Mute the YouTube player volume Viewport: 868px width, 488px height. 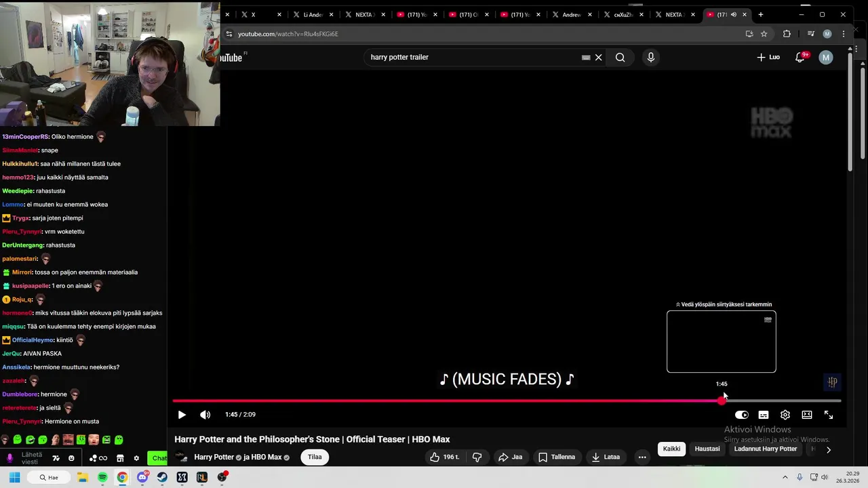click(205, 415)
